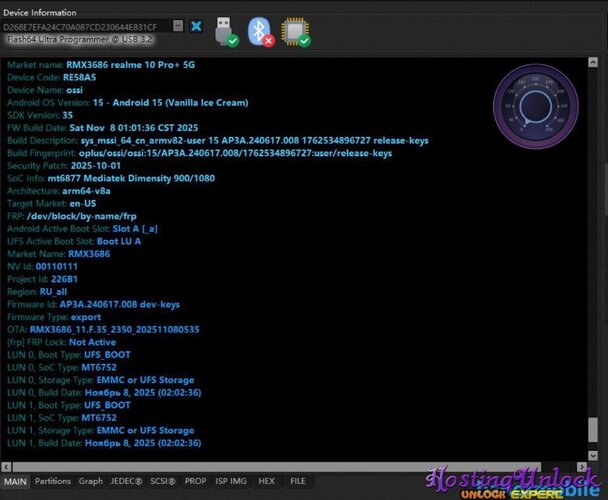Click LUN 0 SoC Type MT6752

[99, 367]
